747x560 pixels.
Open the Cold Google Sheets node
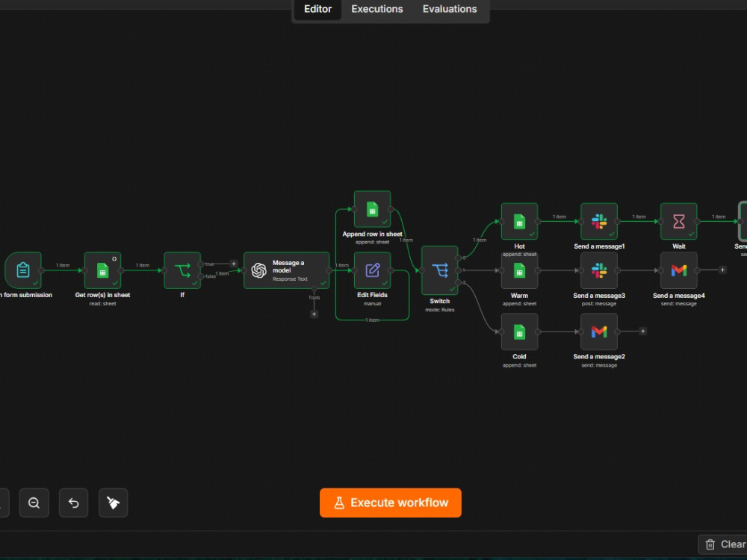coord(519,332)
